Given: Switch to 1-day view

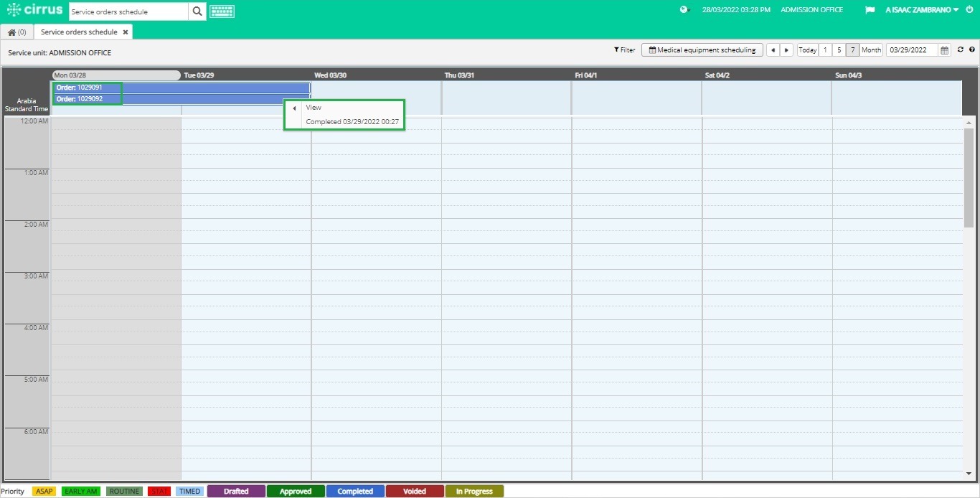Looking at the screenshot, I should point(825,50).
